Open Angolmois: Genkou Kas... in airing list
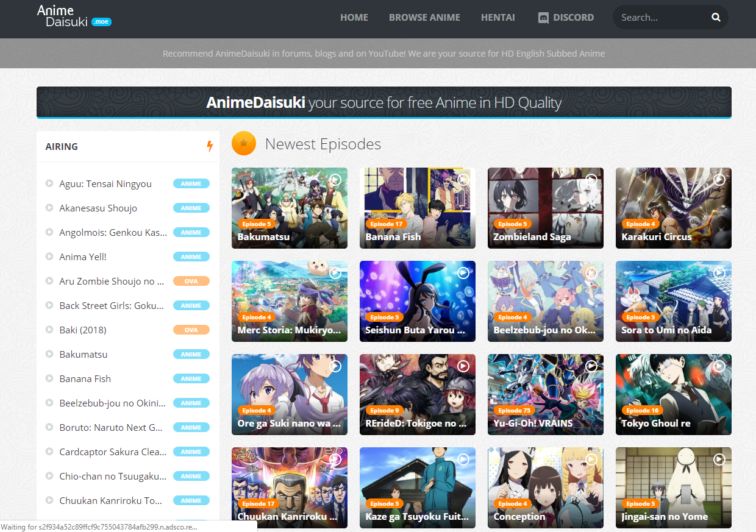The height and width of the screenshot is (532, 756). 113,232
